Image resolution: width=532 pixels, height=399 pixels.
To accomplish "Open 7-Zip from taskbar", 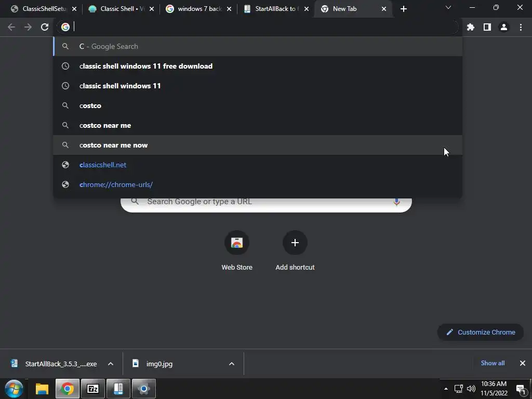I will (x=92, y=389).
